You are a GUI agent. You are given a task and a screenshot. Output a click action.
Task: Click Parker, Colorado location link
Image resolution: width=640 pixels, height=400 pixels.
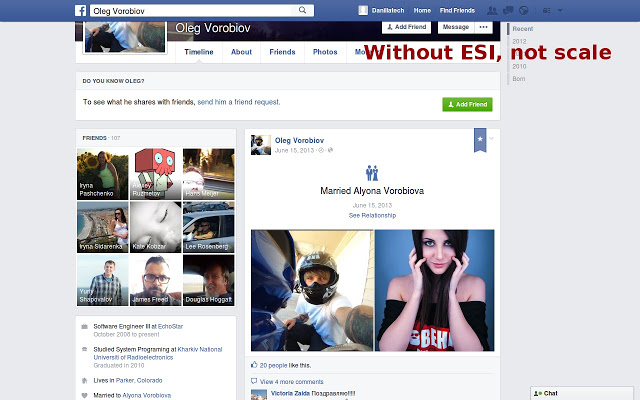pos(139,380)
